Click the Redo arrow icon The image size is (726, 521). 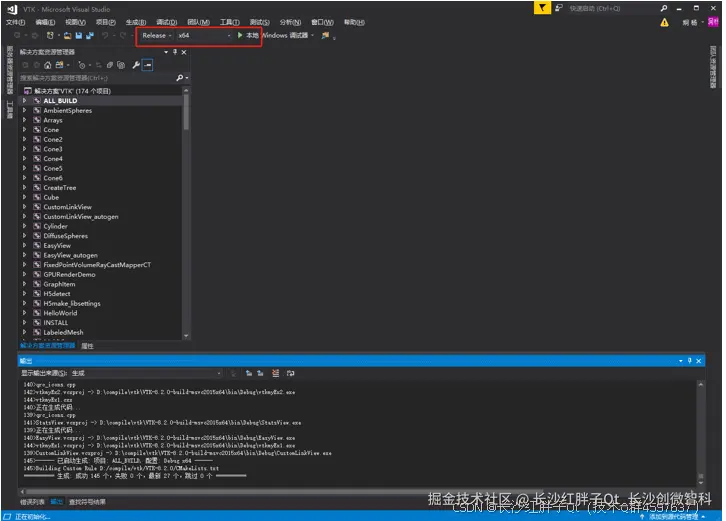(x=123, y=35)
